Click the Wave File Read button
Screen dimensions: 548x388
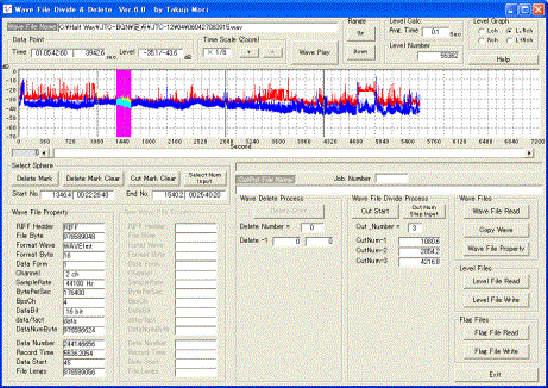496,211
